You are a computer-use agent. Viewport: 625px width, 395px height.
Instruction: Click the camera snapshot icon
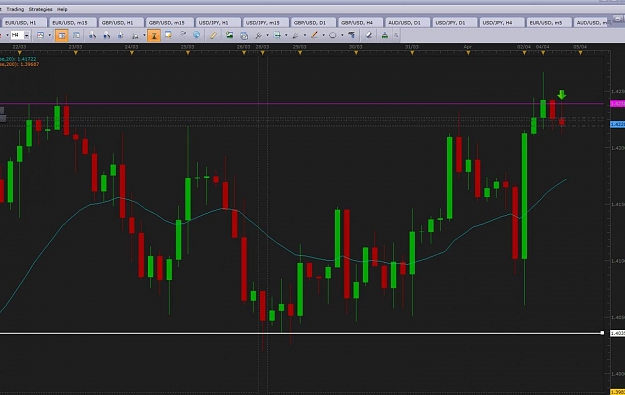(244, 36)
